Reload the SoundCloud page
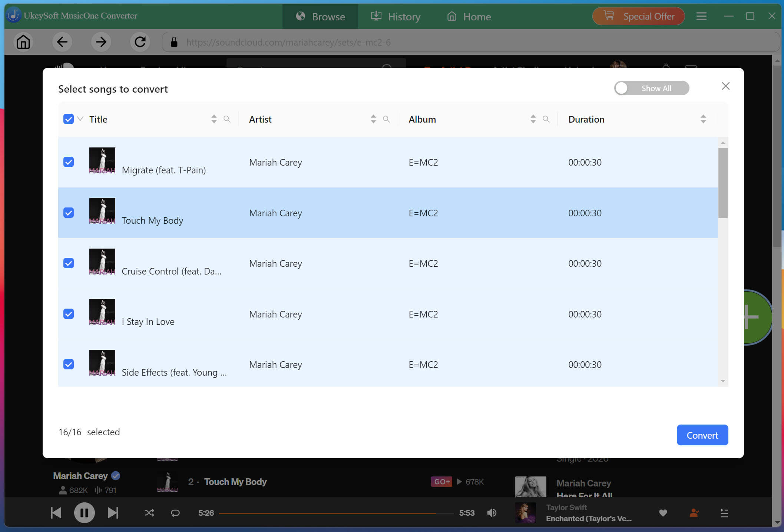784x532 pixels. [140, 42]
